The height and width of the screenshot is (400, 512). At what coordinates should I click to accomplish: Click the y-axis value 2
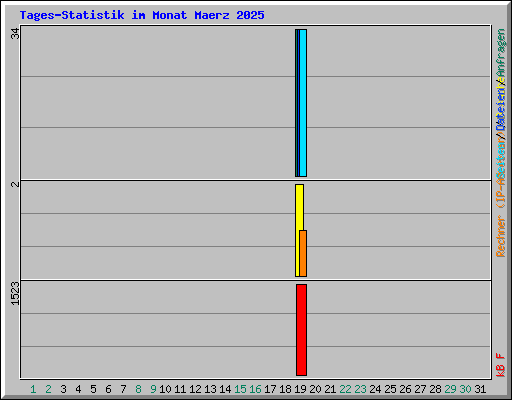[15, 184]
